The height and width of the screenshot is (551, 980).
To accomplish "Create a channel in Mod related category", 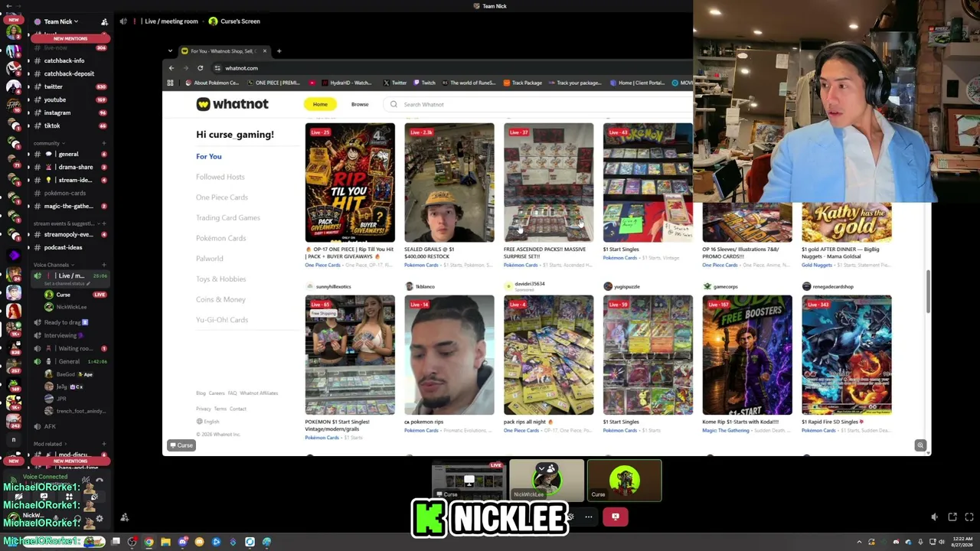I will click(104, 444).
